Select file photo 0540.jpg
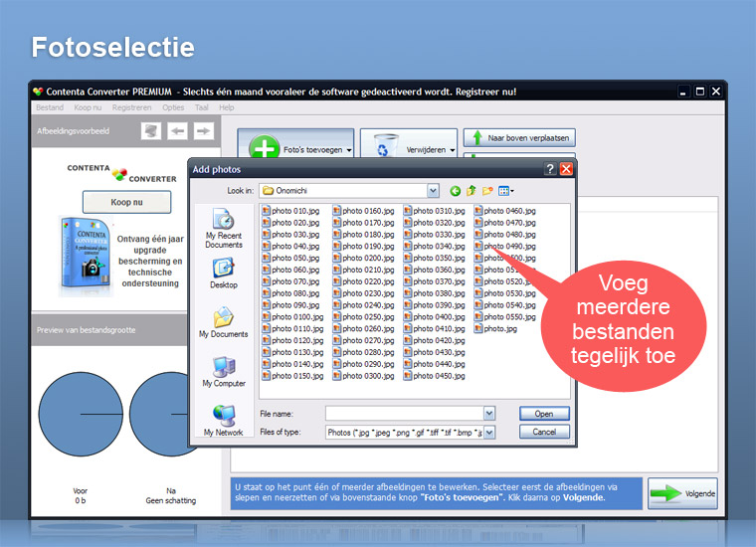The height and width of the screenshot is (547, 756). 504,305
